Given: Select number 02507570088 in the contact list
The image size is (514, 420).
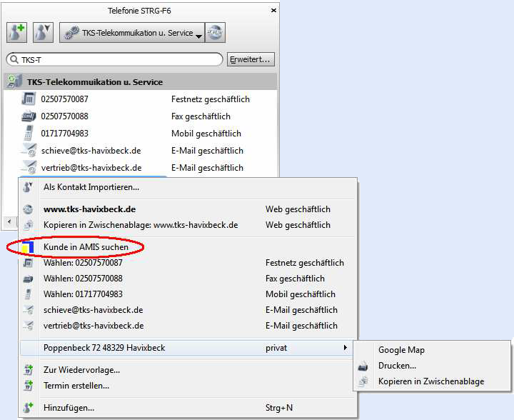Looking at the screenshot, I should click(x=64, y=116).
